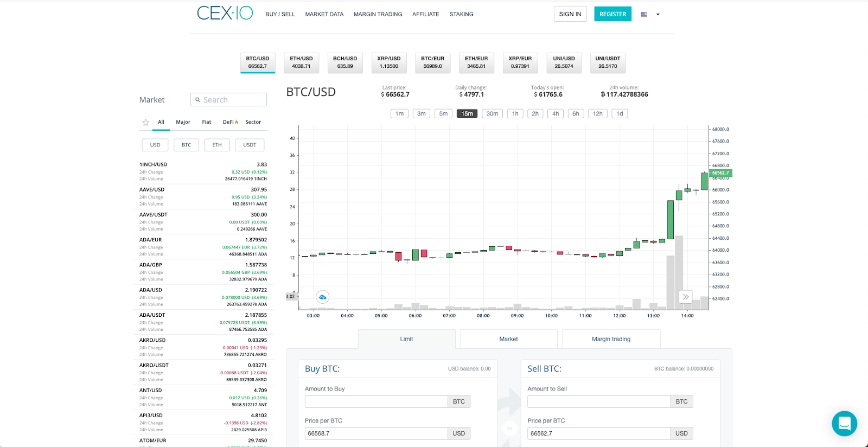Image resolution: width=868 pixels, height=447 pixels.
Task: Select AAVE/USD market row
Action: point(203,197)
